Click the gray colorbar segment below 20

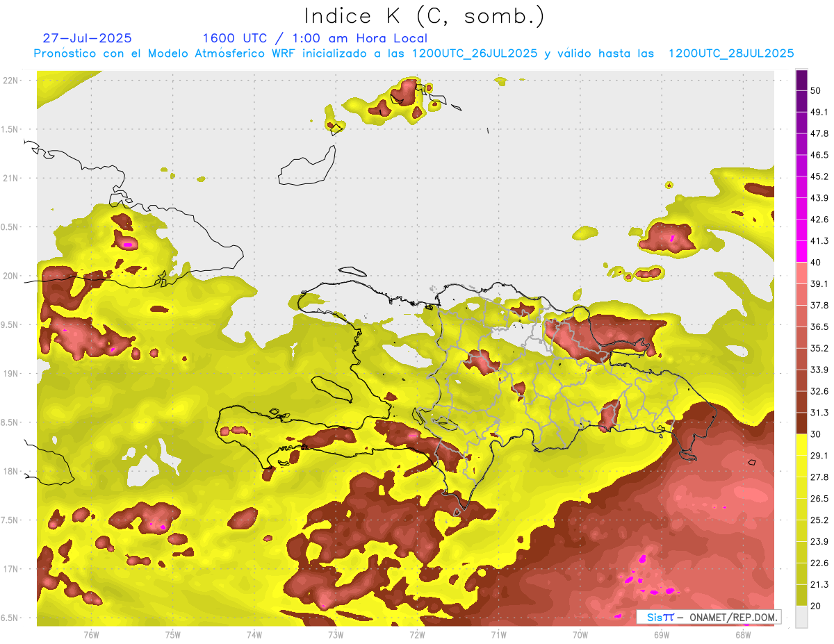tap(801, 617)
